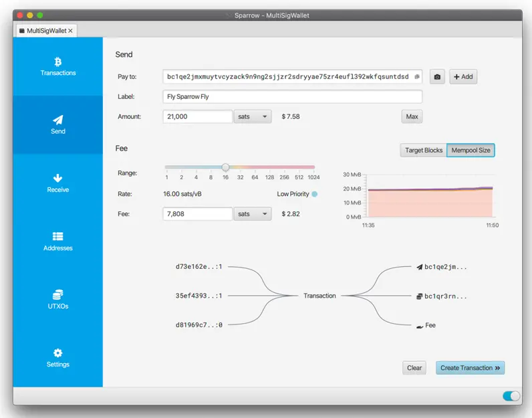Image resolution: width=532 pixels, height=418 pixels.
Task: Click the Clear button
Action: tap(414, 368)
